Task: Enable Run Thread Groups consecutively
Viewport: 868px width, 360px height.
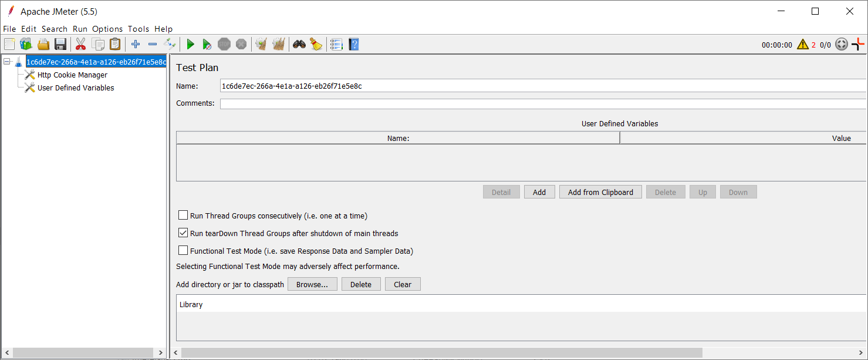Action: pos(183,215)
